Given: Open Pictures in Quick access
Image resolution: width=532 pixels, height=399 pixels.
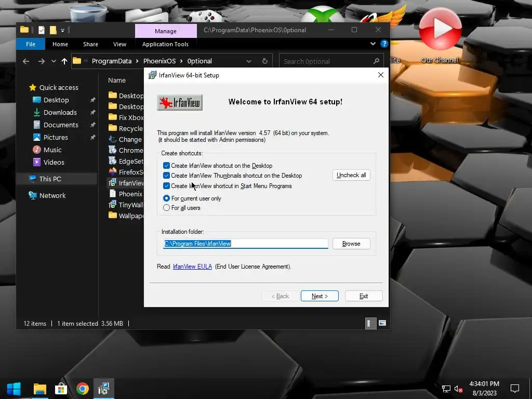Looking at the screenshot, I should 56,137.
